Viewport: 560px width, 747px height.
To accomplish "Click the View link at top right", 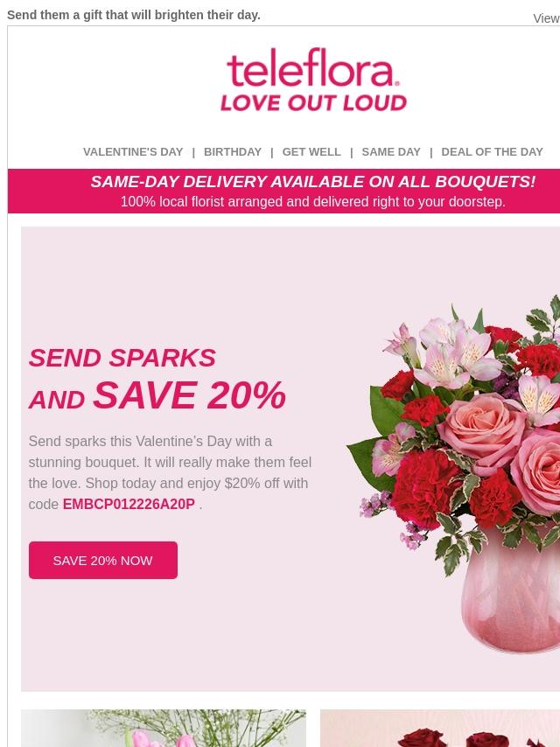I will coord(546,18).
